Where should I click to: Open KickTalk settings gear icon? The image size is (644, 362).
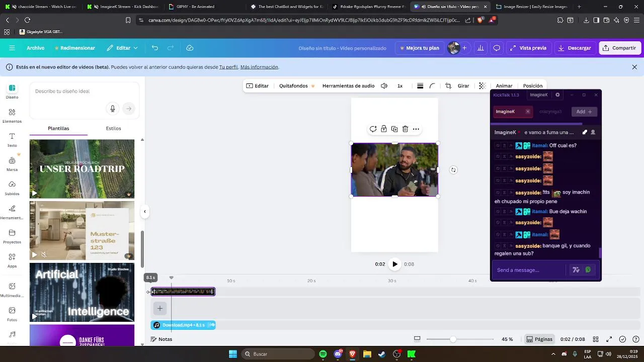point(557,95)
